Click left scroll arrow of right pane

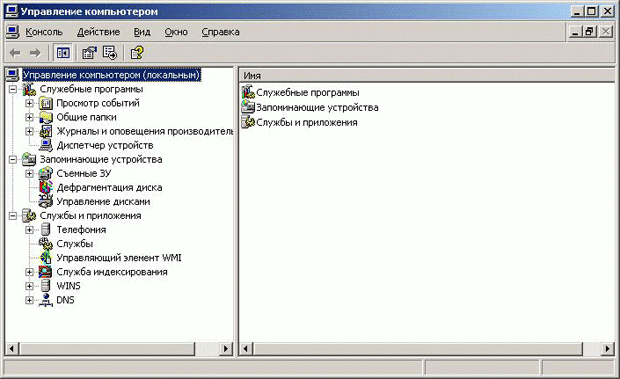click(246, 349)
